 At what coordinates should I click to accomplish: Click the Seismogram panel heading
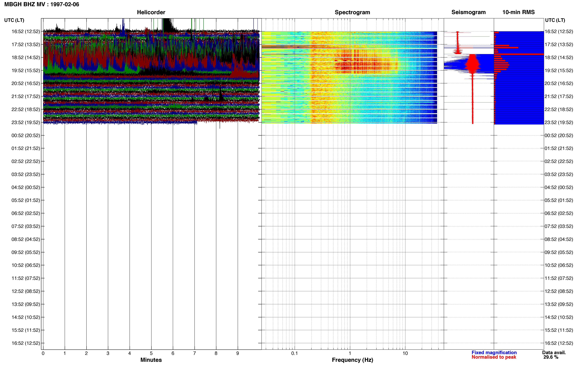click(468, 12)
